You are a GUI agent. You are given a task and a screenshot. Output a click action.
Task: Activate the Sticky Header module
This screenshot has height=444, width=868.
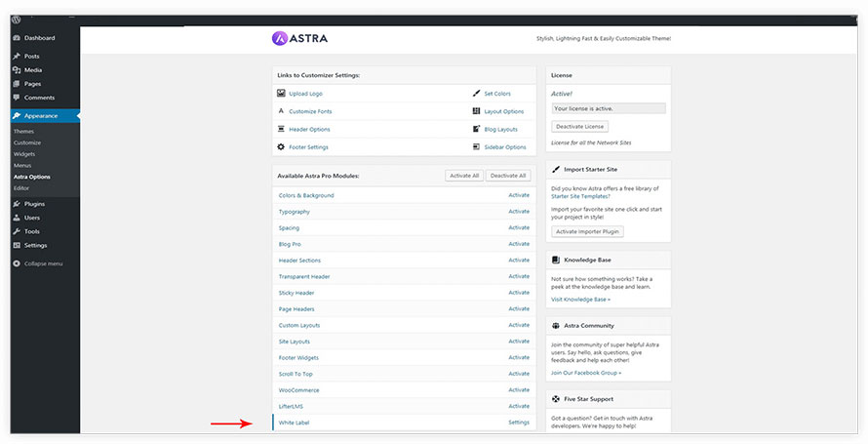click(519, 293)
